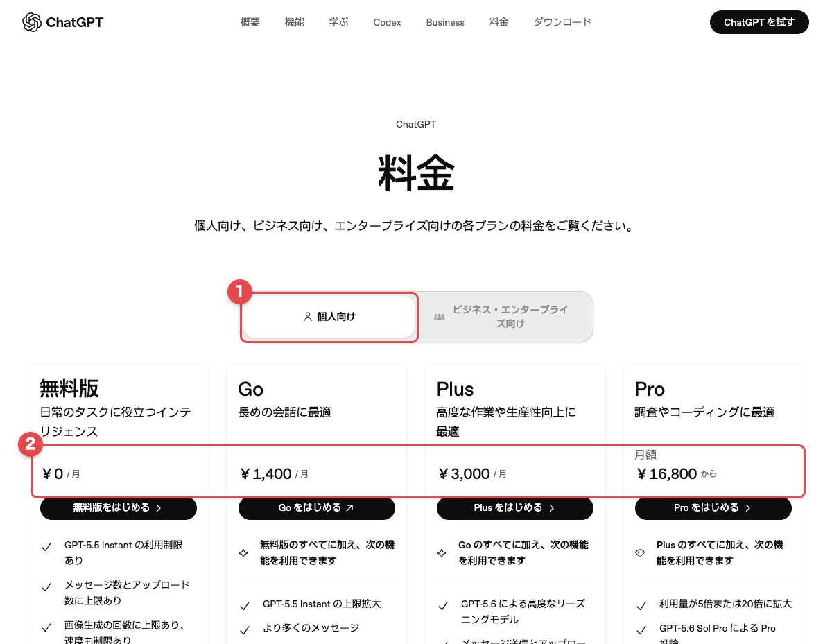Click the 月額 label in Pro card
832x644 pixels.
click(x=645, y=455)
